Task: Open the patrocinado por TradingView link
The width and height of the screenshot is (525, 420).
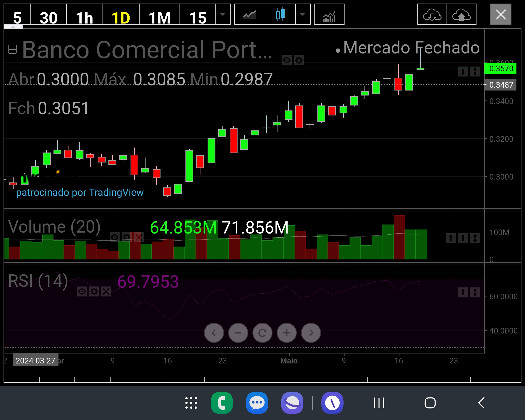Action: 80,192
